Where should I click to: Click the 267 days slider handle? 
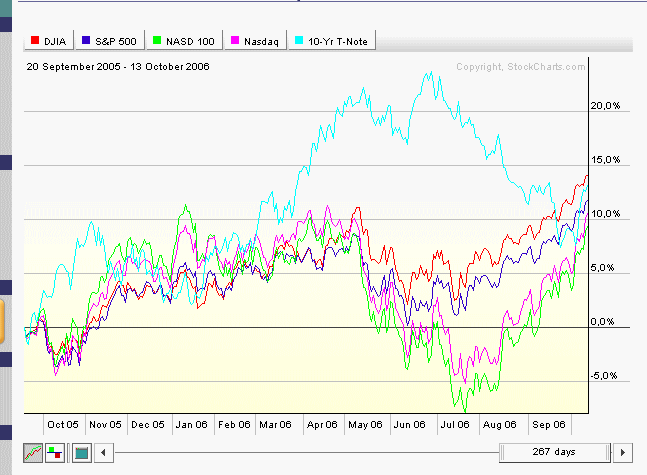555,453
